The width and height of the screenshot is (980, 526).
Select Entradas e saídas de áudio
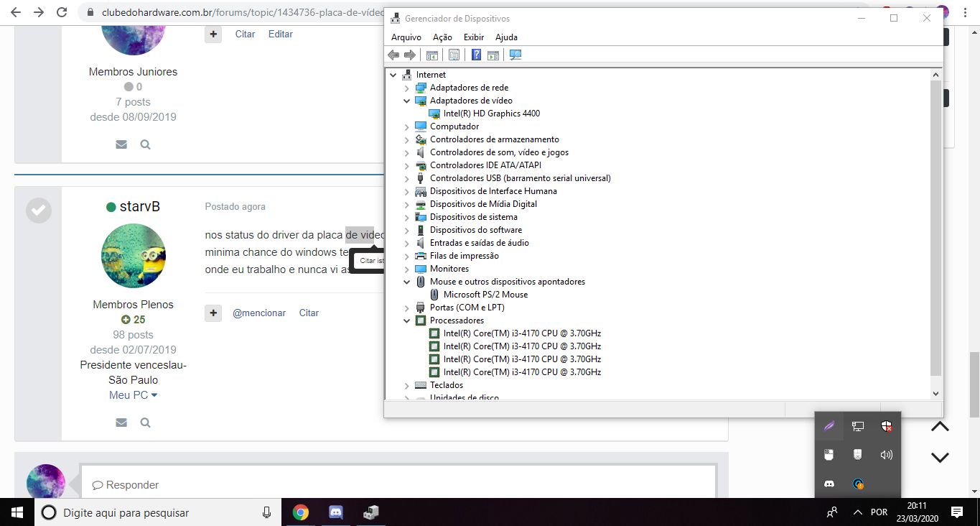click(x=479, y=243)
